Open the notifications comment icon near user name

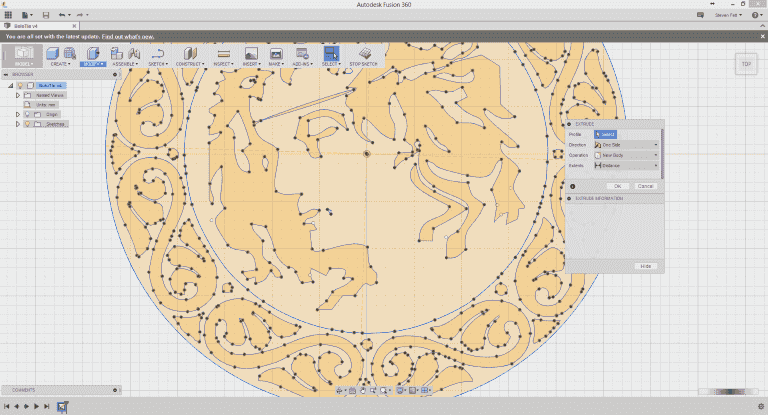pyautogui.click(x=700, y=15)
